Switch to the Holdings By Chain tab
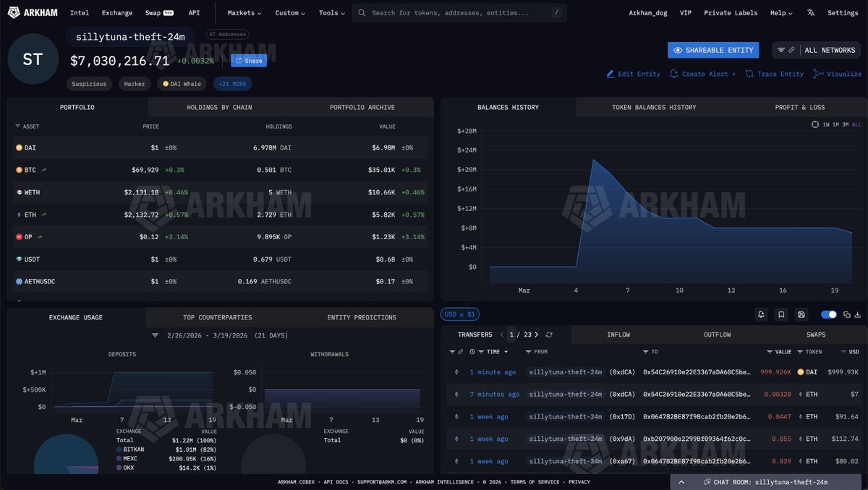The image size is (868, 490). tap(219, 107)
